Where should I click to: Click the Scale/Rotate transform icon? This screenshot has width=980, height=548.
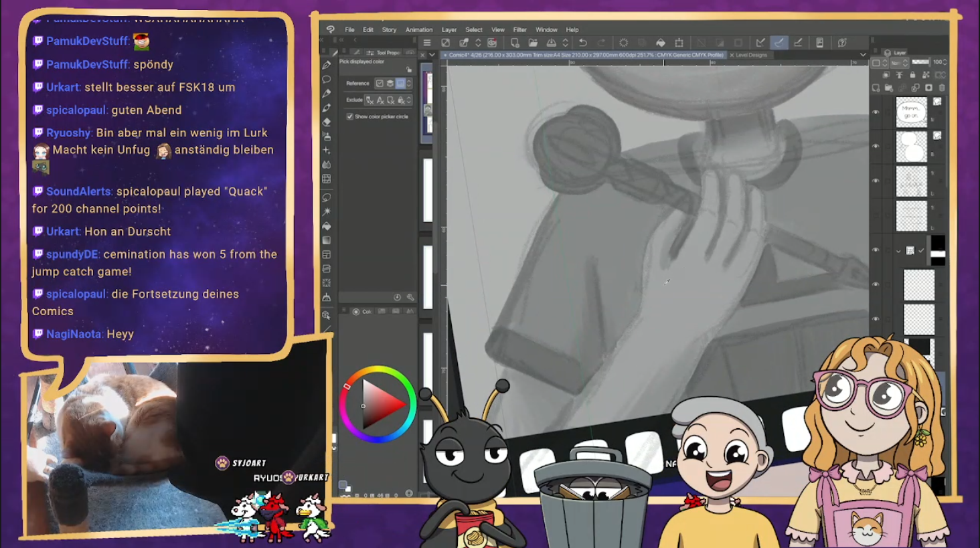point(679,43)
